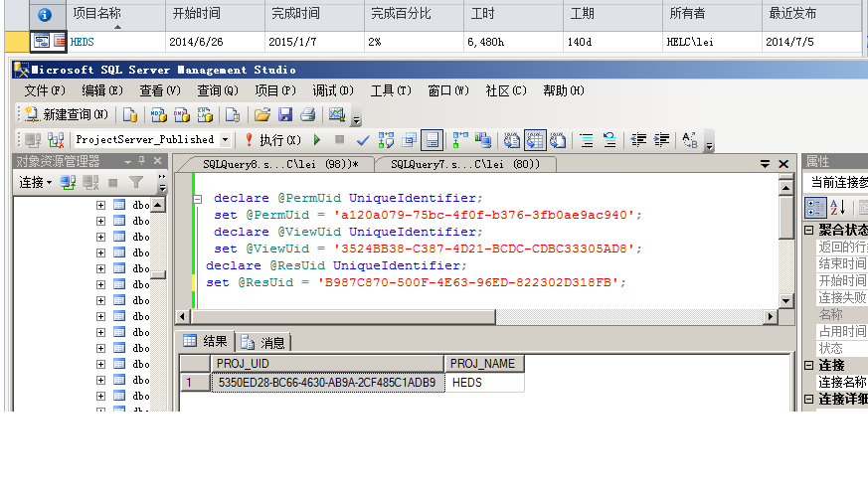Switch the properties panel to categorized view
Image resolution: width=868 pixels, height=500 pixels.
pyautogui.click(x=815, y=208)
